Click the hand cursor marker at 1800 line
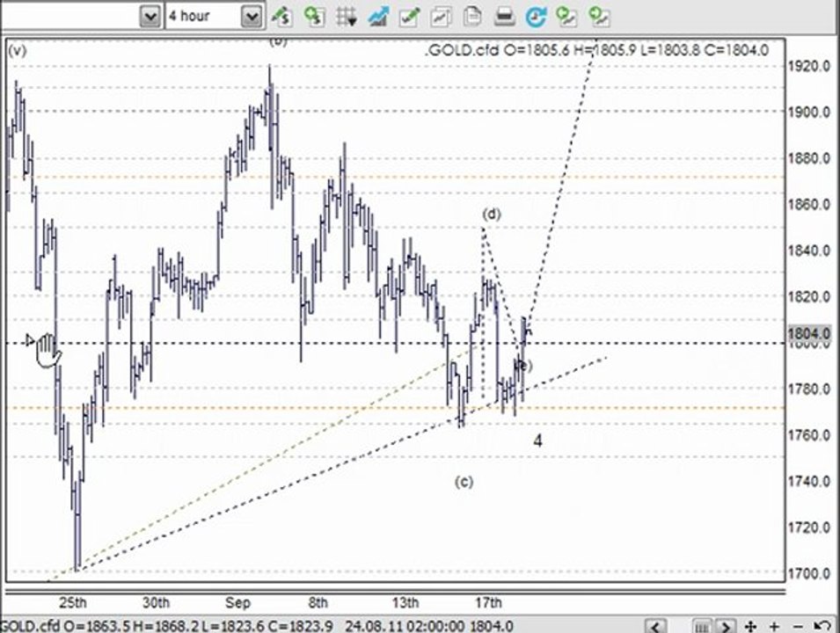Image resolution: width=840 pixels, height=633 pixels. [47, 350]
